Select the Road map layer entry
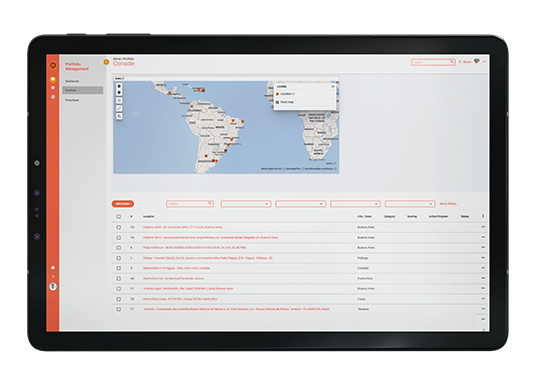Screen dimensions: 536x373 [285, 102]
